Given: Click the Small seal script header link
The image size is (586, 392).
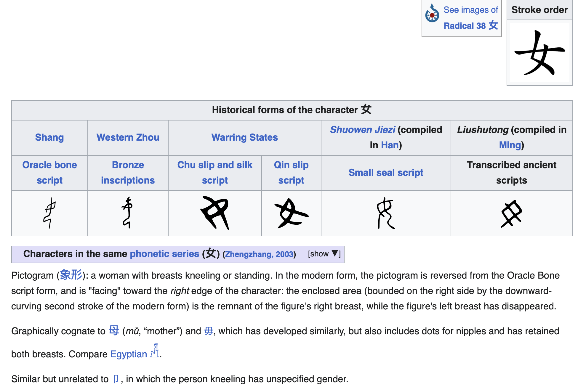Looking at the screenshot, I should point(386,173).
